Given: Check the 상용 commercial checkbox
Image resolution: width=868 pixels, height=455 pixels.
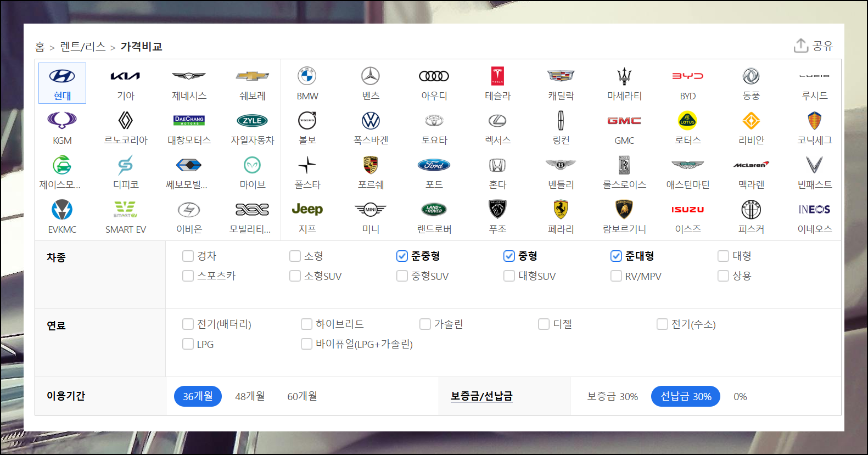Looking at the screenshot, I should pyautogui.click(x=723, y=276).
